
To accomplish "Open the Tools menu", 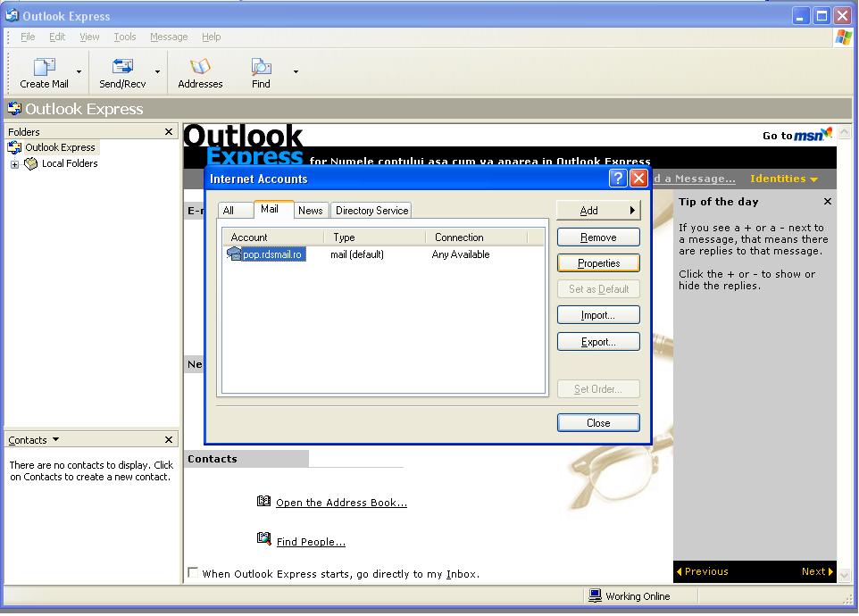I will [x=124, y=37].
